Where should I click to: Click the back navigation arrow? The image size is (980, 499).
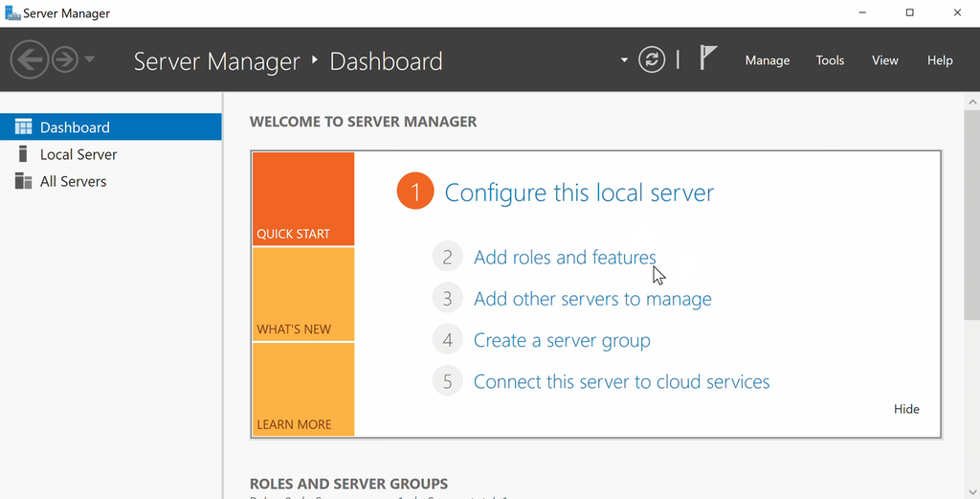(x=30, y=59)
